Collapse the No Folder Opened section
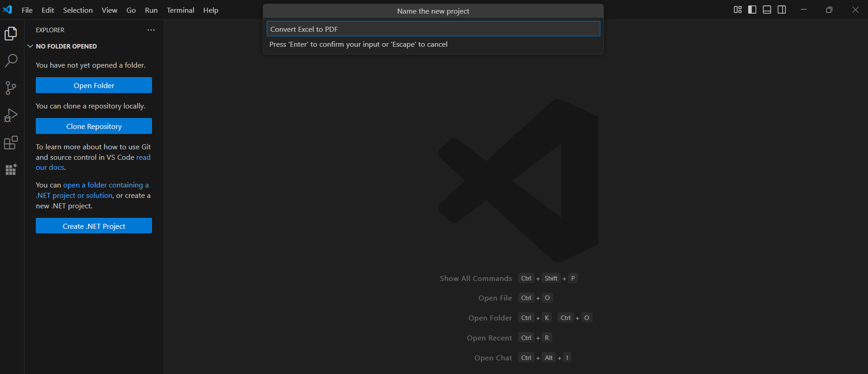Screen dimensions: 868x374 30,46
